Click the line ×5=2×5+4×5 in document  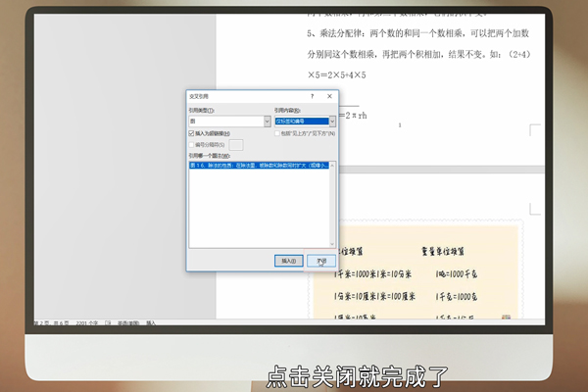337,75
